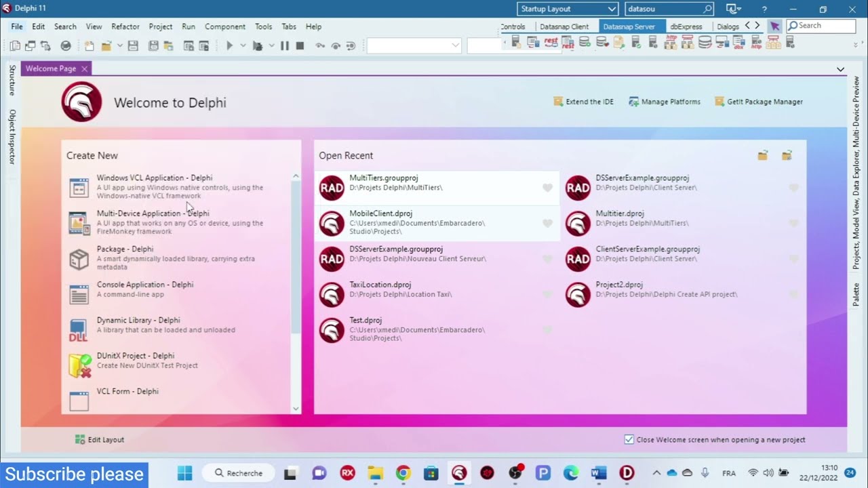Click the Save file icon in the toolbar

point(133,46)
